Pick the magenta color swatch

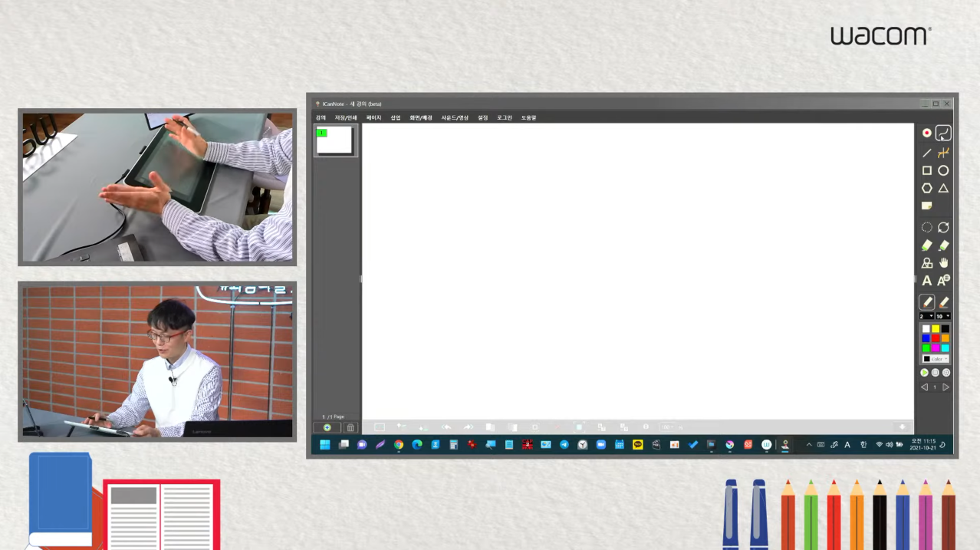[936, 347]
